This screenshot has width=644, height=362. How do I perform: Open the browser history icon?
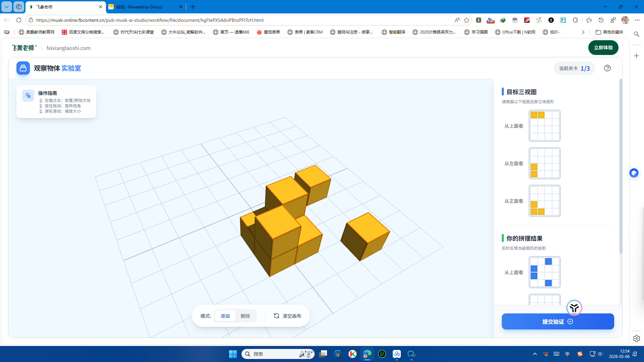[601, 20]
